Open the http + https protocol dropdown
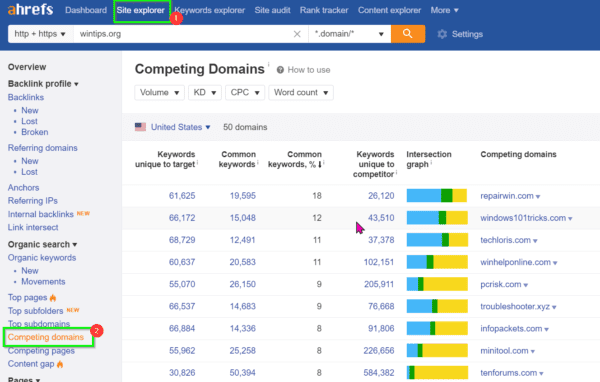 click(x=40, y=34)
